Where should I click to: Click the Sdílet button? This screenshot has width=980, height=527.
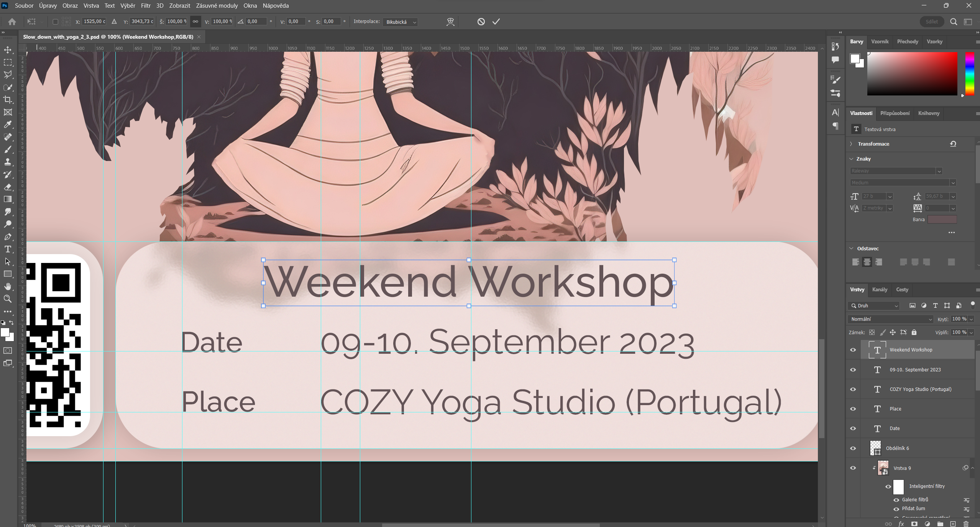click(x=931, y=22)
